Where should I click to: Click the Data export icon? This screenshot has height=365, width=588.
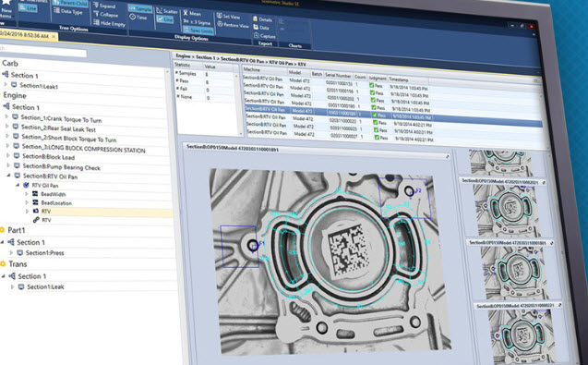pyautogui.click(x=256, y=27)
